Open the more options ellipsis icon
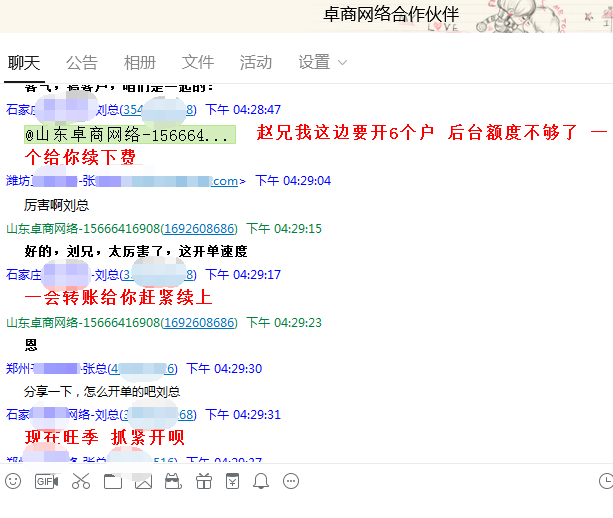Viewport: 613px width, 518px height. pos(291,481)
